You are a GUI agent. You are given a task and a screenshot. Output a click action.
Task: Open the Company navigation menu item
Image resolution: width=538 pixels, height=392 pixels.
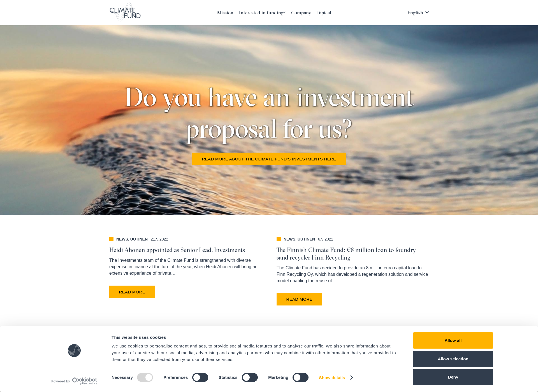[301, 13]
